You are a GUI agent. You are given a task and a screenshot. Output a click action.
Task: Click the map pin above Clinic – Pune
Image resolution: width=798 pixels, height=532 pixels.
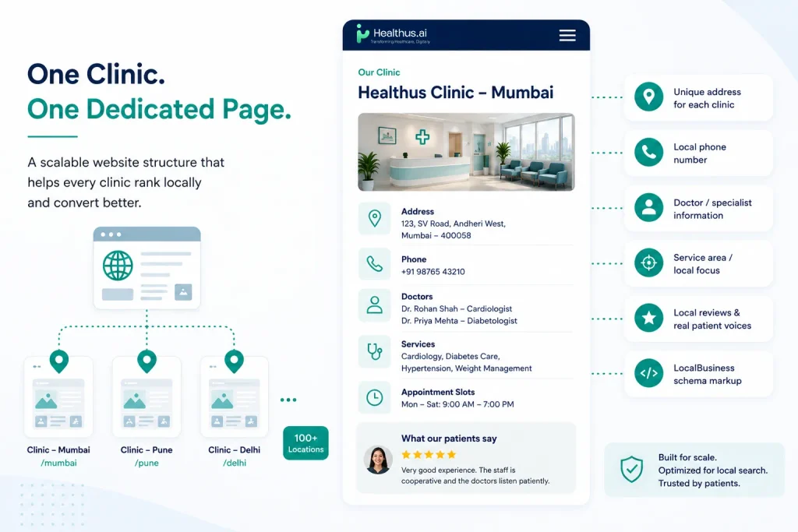147,361
